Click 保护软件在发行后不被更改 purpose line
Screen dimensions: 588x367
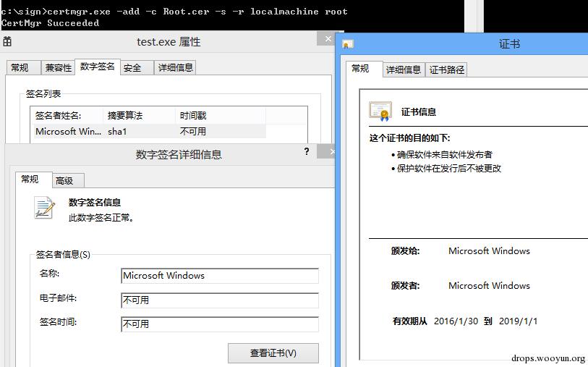tap(449, 169)
